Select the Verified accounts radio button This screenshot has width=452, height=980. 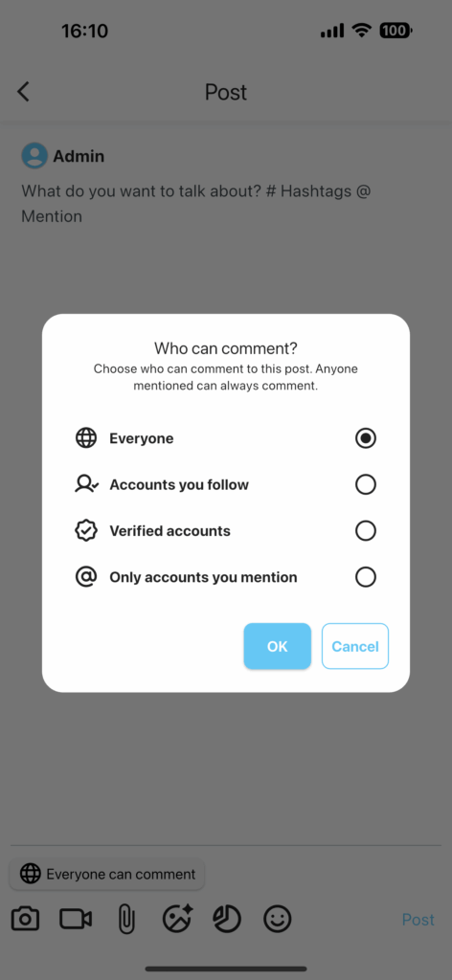(366, 530)
